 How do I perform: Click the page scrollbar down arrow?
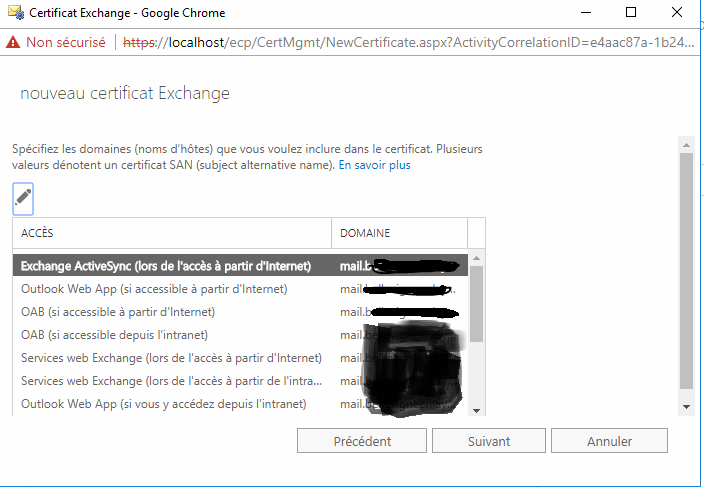point(686,407)
